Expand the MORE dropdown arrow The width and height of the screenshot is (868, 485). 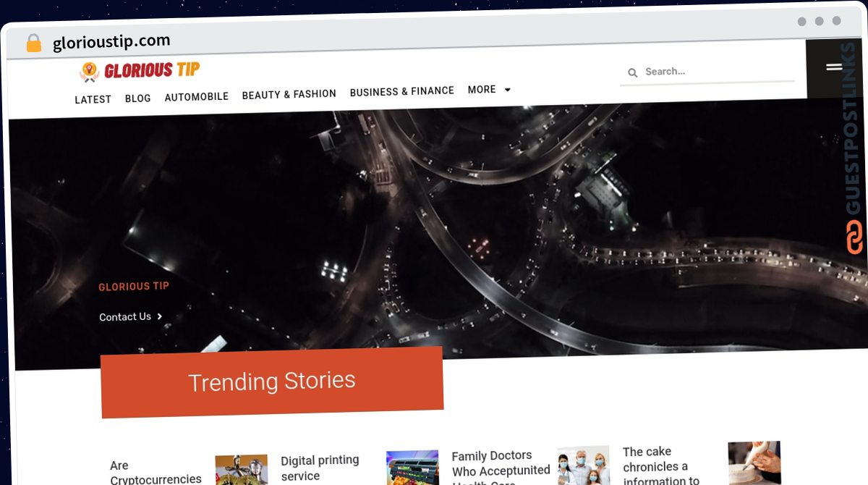508,90
